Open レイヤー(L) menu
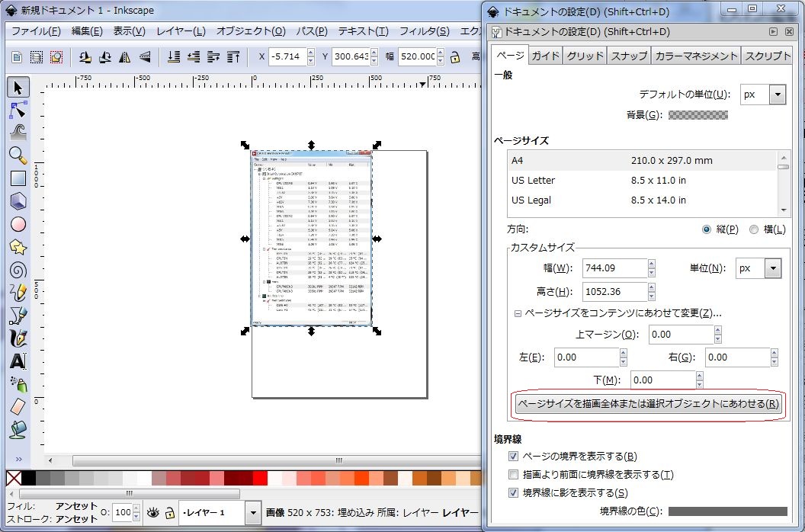Image resolution: width=805 pixels, height=532 pixels. [181, 31]
